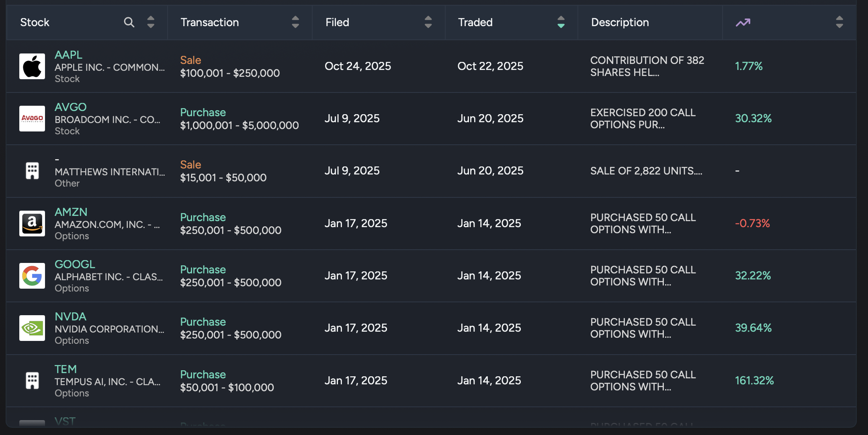The height and width of the screenshot is (435, 868).
Task: Click the Tempus AI building icon
Action: point(32,380)
